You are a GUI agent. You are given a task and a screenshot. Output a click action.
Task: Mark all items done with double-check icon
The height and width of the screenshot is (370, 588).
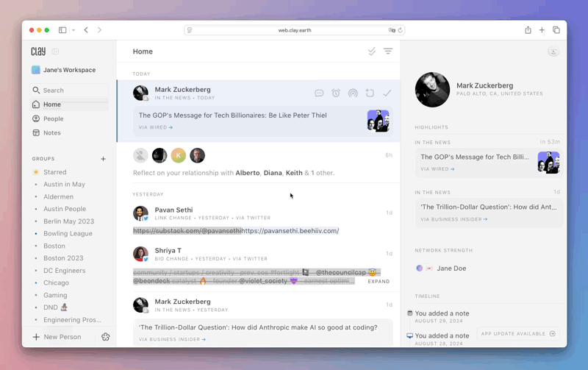pyautogui.click(x=372, y=51)
